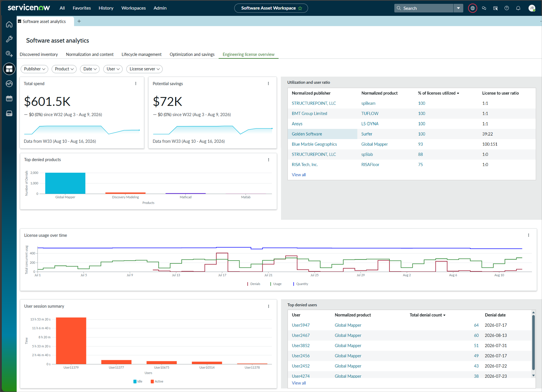Switch to Lifecycle management tab
The image size is (542, 392).
click(x=142, y=54)
